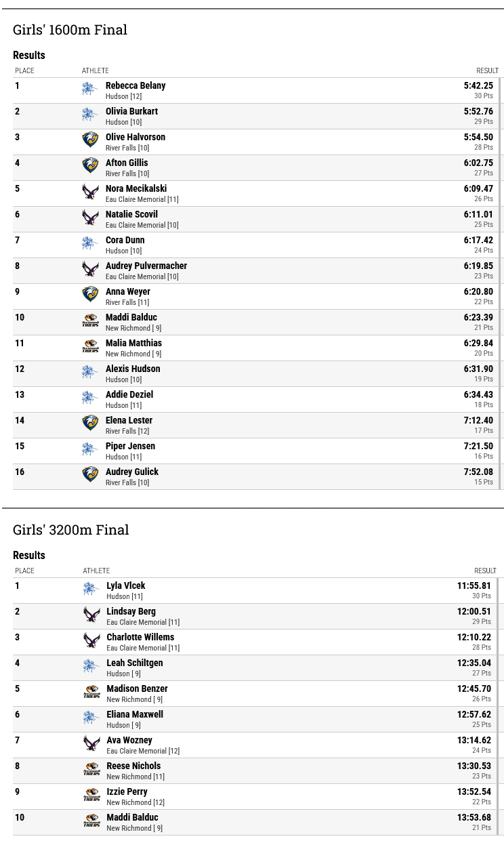Click Hudson team logo beside Rebecca Belany
Screen dimensions: 504x845
click(x=90, y=89)
